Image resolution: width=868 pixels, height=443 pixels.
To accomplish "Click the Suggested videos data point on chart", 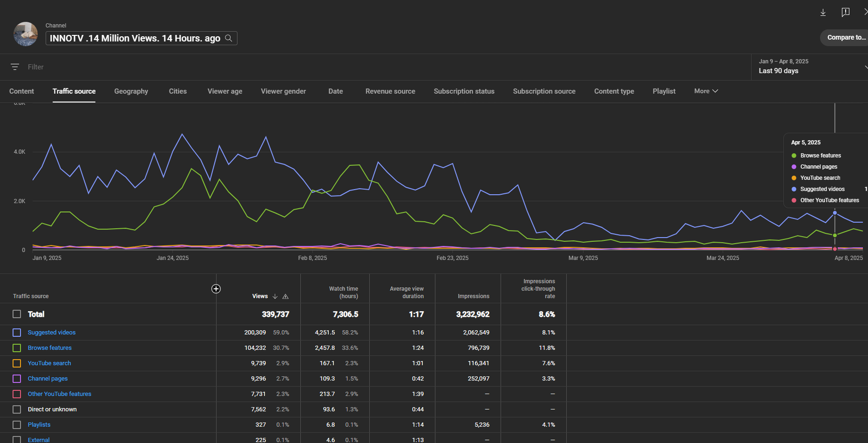I will click(835, 213).
